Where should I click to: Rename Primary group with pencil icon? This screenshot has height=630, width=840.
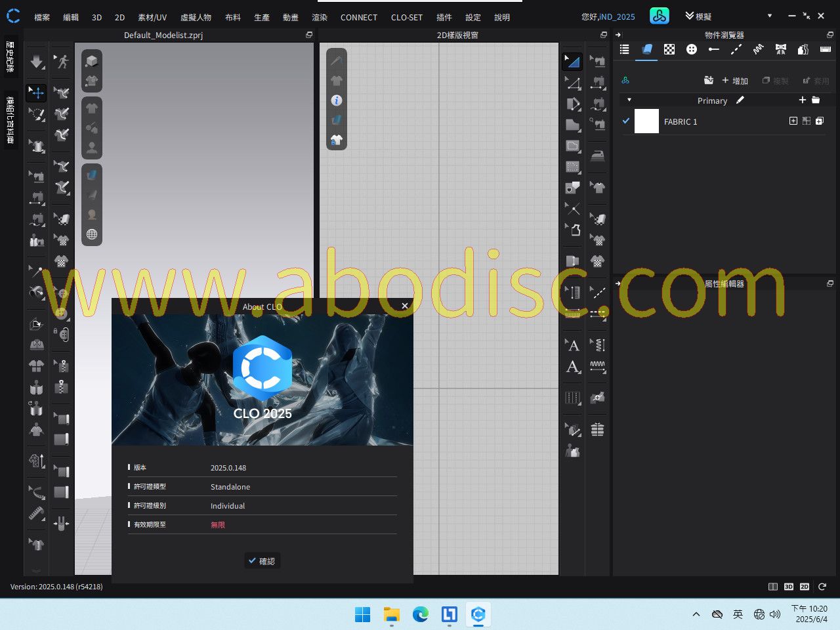click(740, 100)
